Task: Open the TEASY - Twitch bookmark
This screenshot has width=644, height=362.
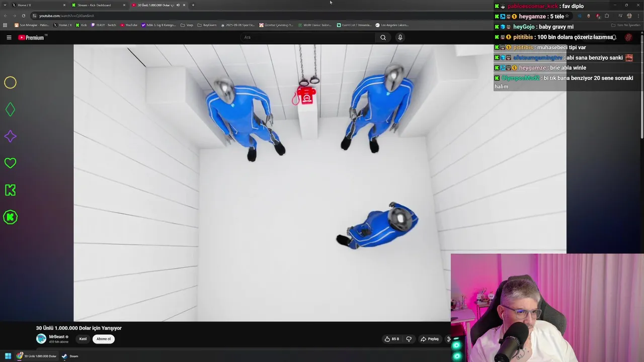Action: pos(104,25)
